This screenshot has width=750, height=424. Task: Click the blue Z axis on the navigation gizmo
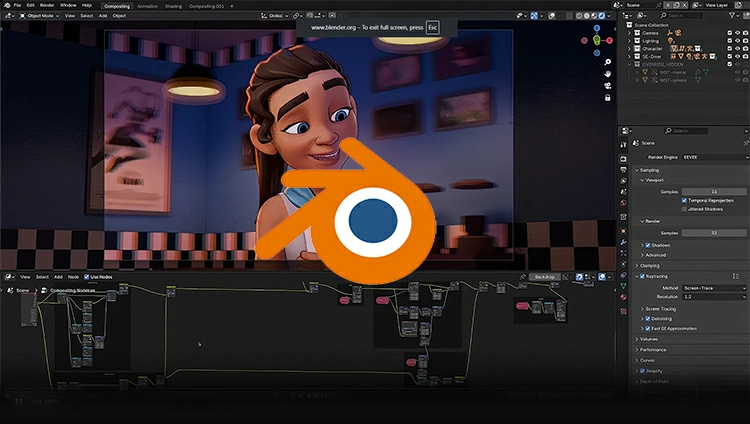[x=596, y=29]
